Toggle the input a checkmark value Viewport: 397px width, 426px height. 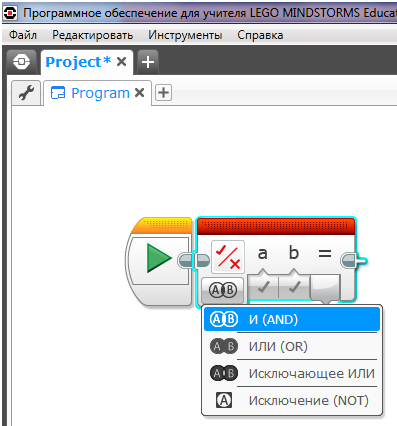(x=263, y=287)
